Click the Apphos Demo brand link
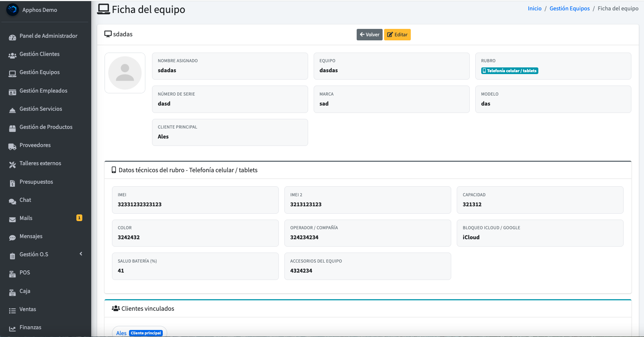Image resolution: width=644 pixels, height=337 pixels. 40,10
